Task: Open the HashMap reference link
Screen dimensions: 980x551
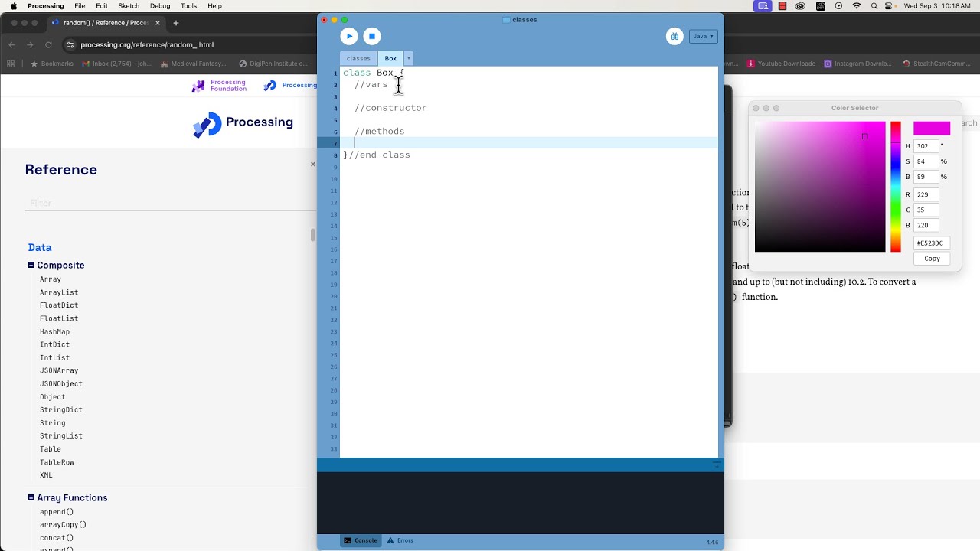Action: (x=54, y=331)
